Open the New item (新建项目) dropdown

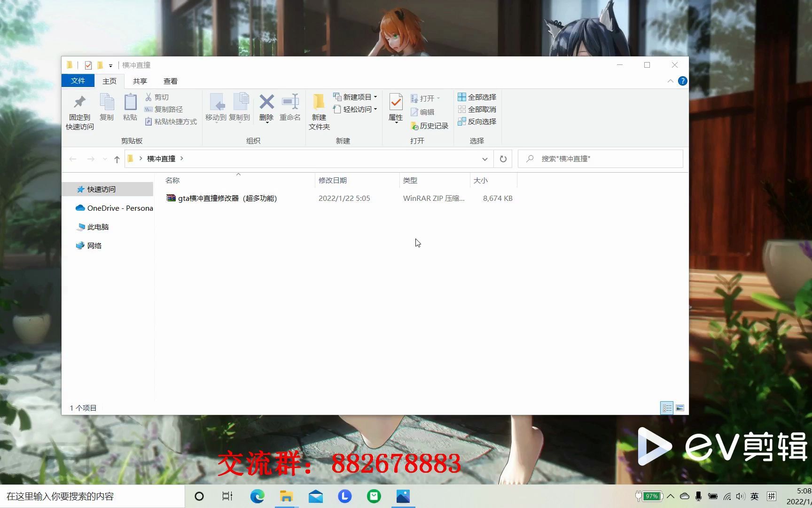tap(355, 97)
